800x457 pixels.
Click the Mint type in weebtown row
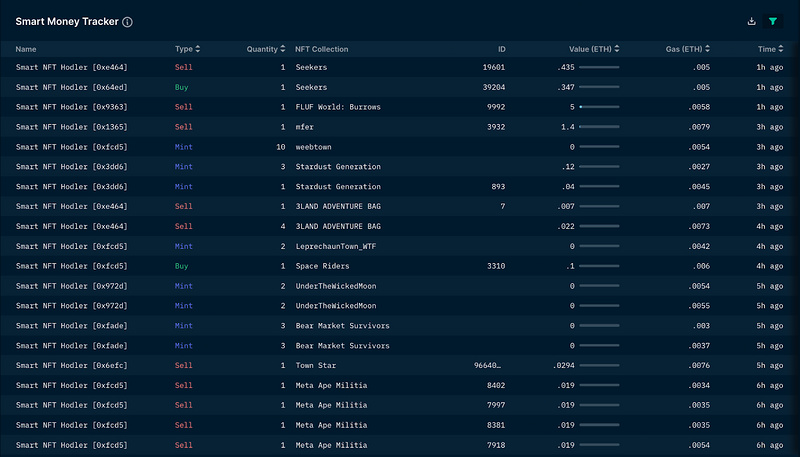[184, 147]
